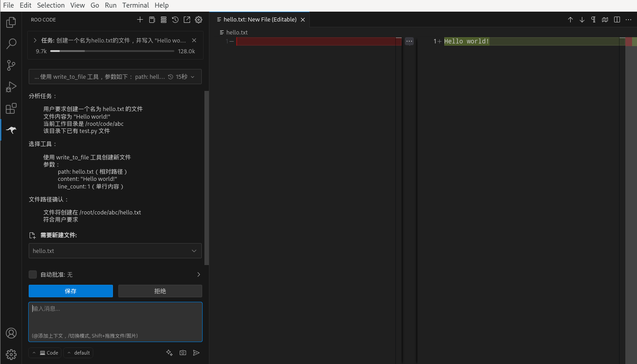Expand the 自动批准 options arrow
The width and height of the screenshot is (637, 364).
click(x=199, y=274)
